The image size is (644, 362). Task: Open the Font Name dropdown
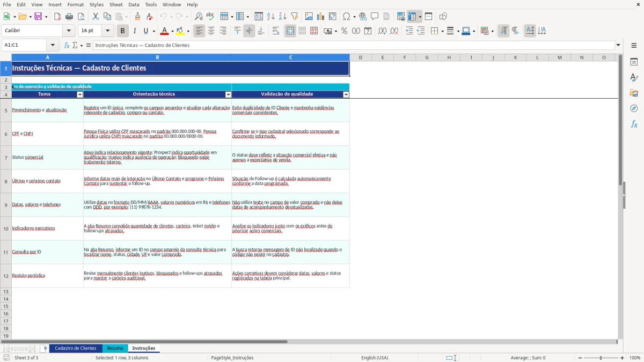point(69,31)
